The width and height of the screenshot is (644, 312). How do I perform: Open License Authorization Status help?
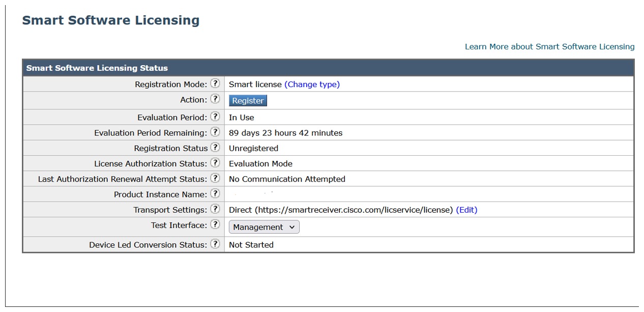(x=215, y=163)
